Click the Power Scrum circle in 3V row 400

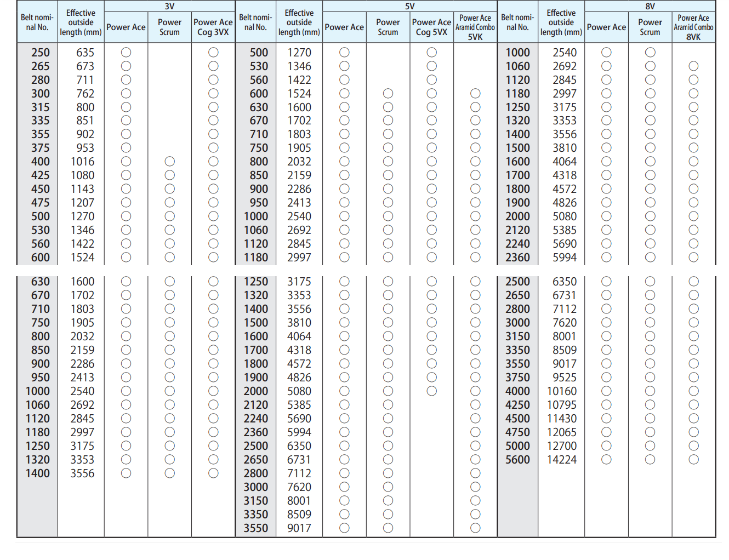pos(170,162)
